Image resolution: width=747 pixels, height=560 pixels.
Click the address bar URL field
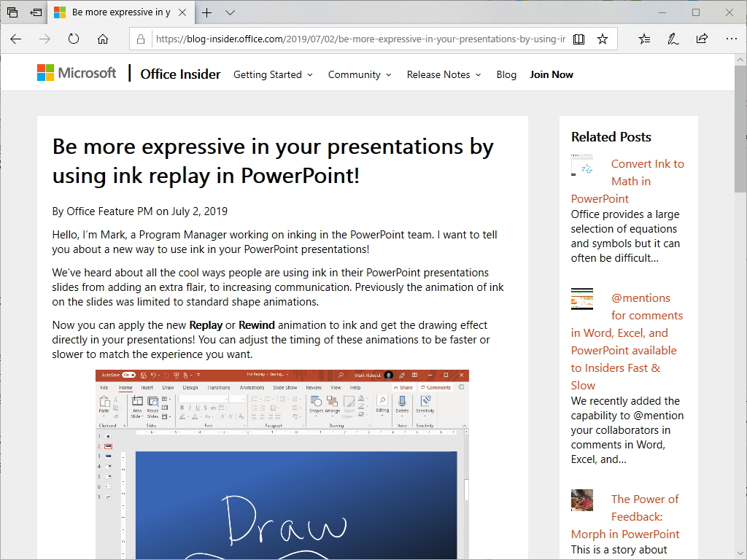360,39
